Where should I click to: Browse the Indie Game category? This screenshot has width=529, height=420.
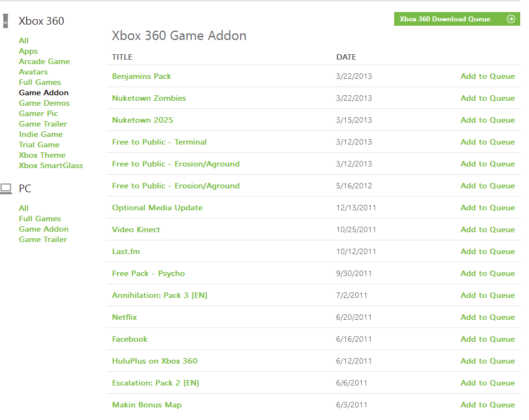coord(41,135)
